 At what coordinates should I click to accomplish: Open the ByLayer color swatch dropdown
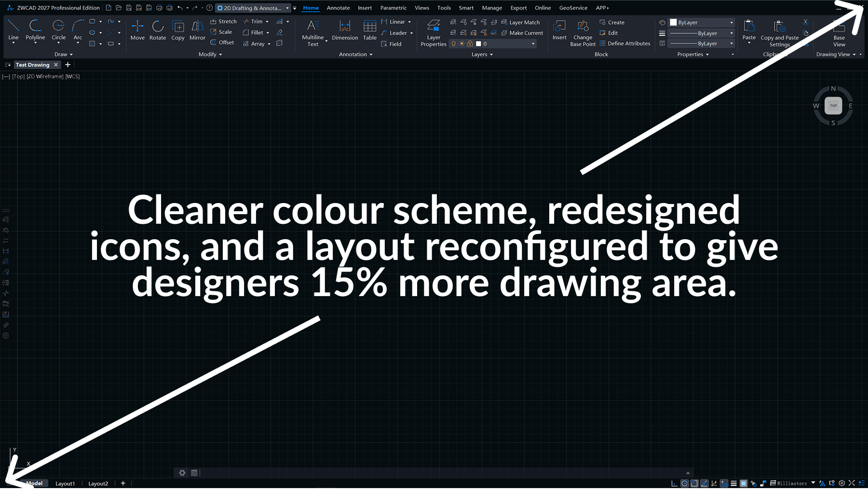tap(731, 23)
